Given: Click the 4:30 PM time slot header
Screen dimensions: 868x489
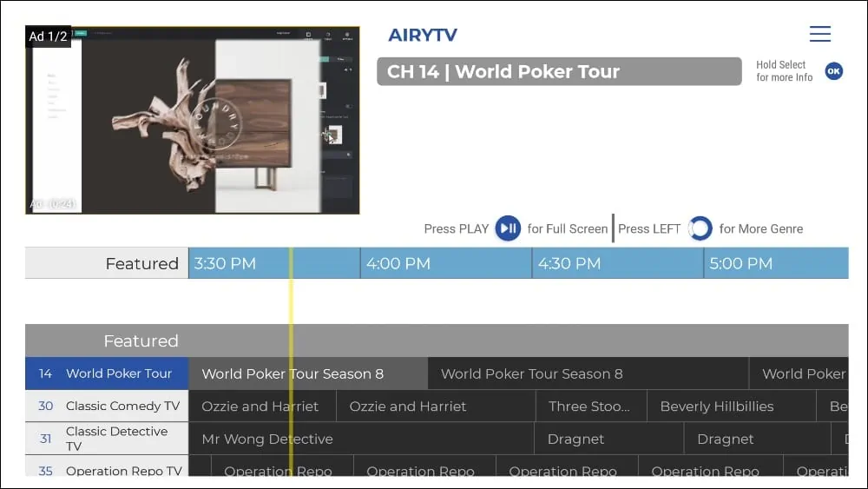Looking at the screenshot, I should coord(618,263).
